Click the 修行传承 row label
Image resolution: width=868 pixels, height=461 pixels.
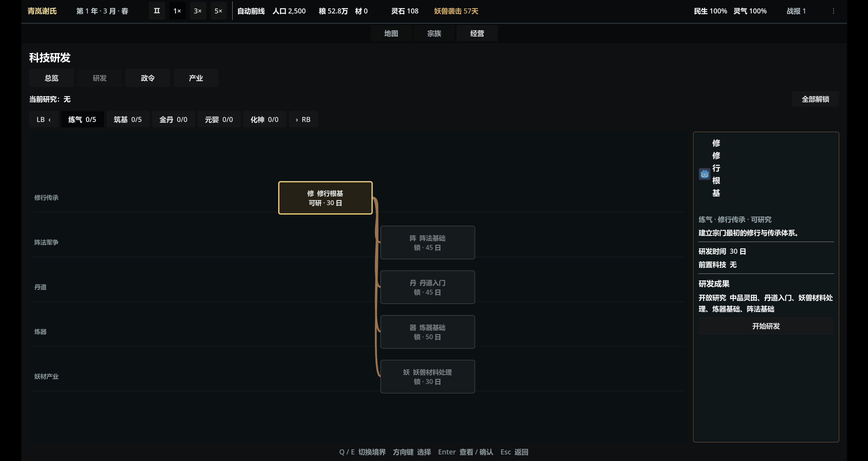[47, 198]
